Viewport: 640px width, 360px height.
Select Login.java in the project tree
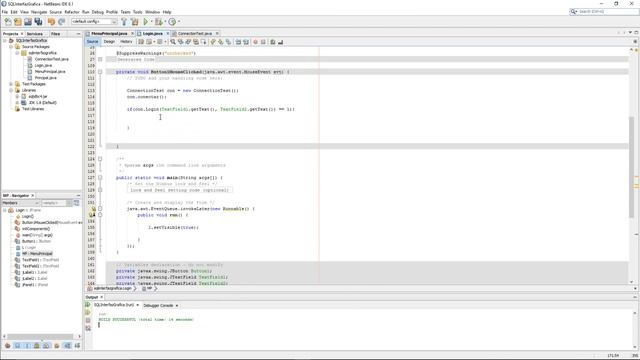coord(43,65)
